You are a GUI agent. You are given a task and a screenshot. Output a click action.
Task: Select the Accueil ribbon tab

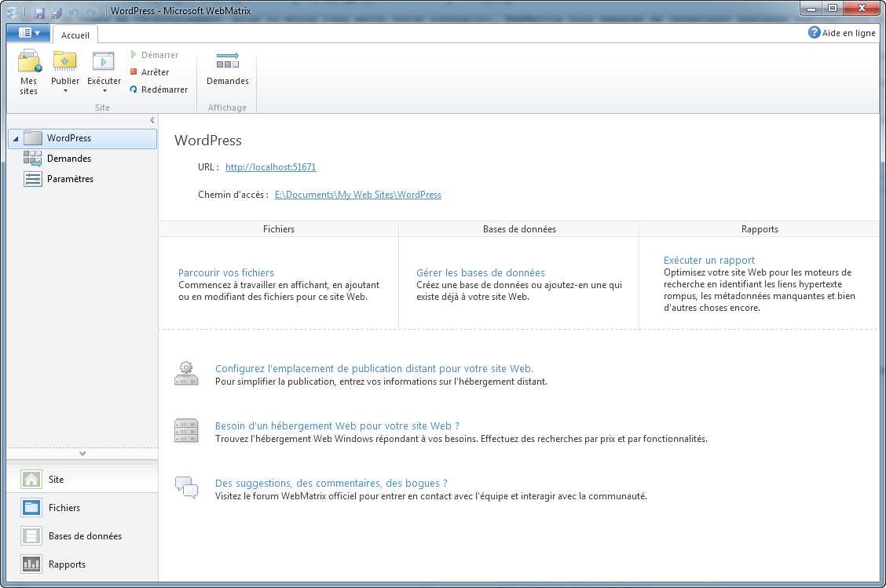point(75,35)
